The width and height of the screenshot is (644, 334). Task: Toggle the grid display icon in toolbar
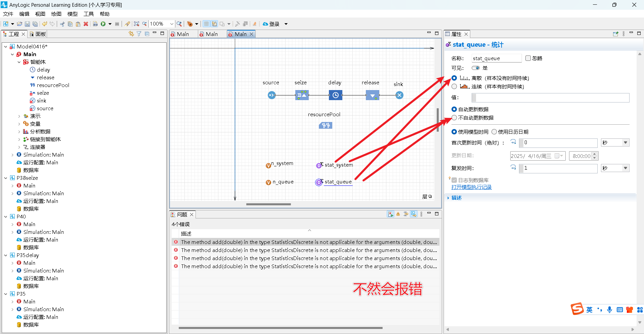pyautogui.click(x=206, y=24)
